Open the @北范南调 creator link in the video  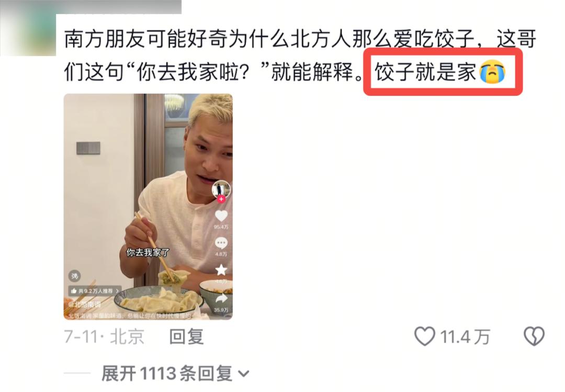[84, 305]
